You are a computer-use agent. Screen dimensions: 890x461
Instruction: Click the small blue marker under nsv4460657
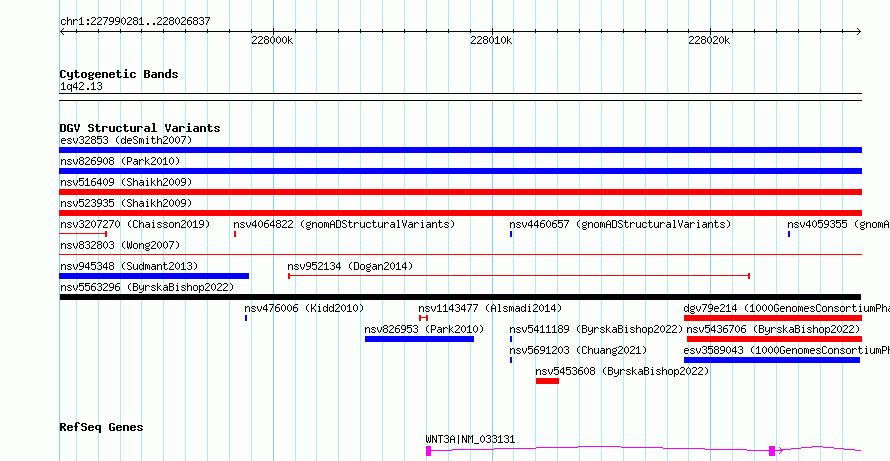(511, 234)
